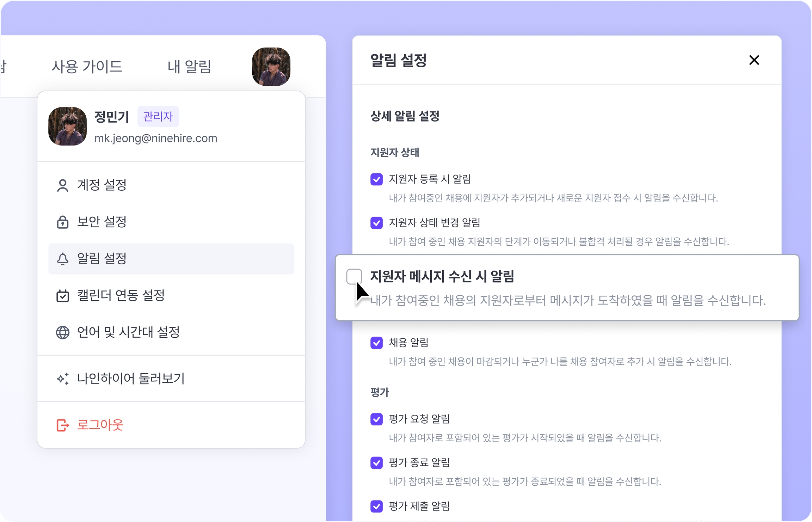The width and height of the screenshot is (812, 522).
Task: Click profile avatar in top navigation
Action: (271, 67)
